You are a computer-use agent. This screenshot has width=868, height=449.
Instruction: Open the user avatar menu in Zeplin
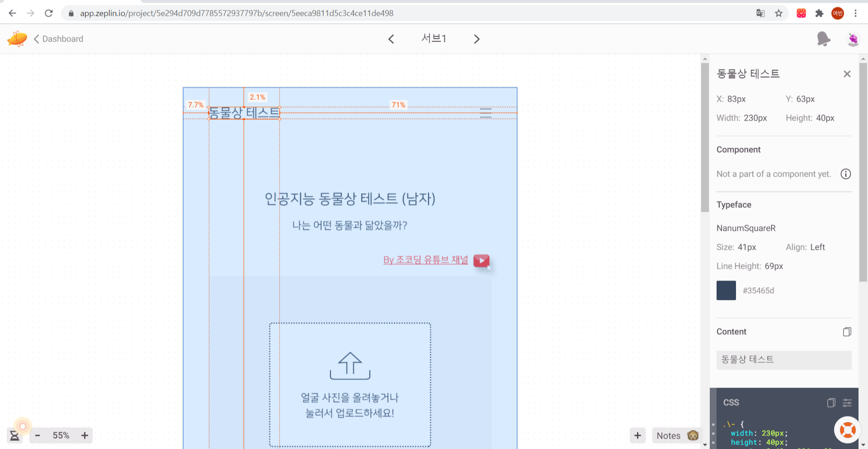pos(853,39)
